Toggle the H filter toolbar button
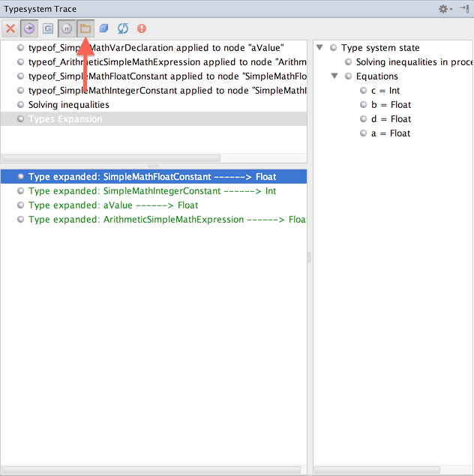Screen dimensions: 474x476 click(x=67, y=28)
